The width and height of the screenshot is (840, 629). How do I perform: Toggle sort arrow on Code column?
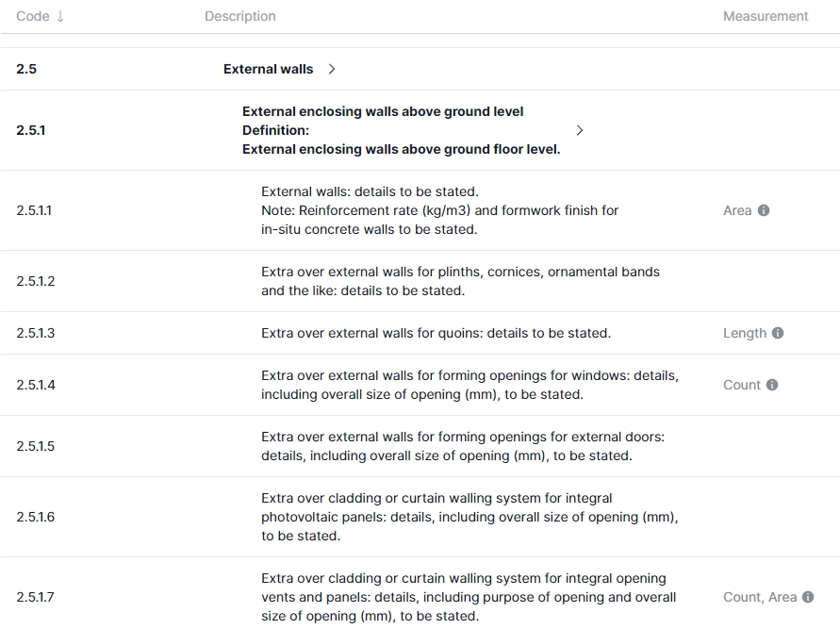(60, 16)
